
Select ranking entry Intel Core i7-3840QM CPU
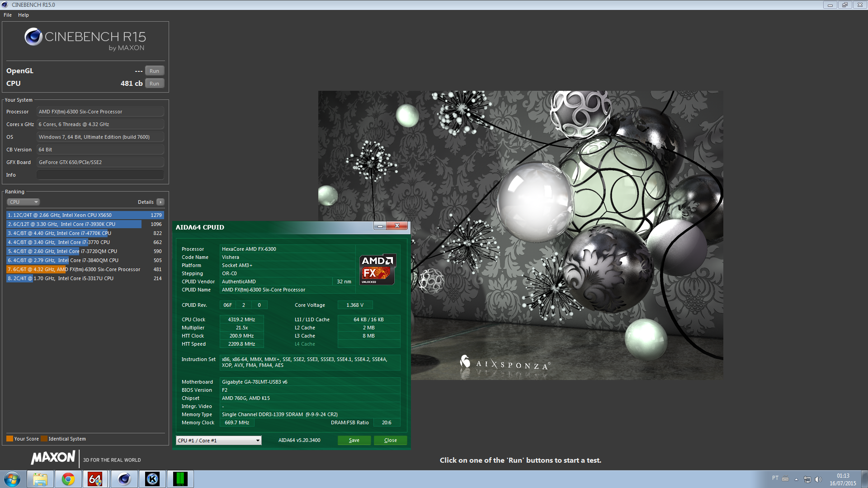85,260
